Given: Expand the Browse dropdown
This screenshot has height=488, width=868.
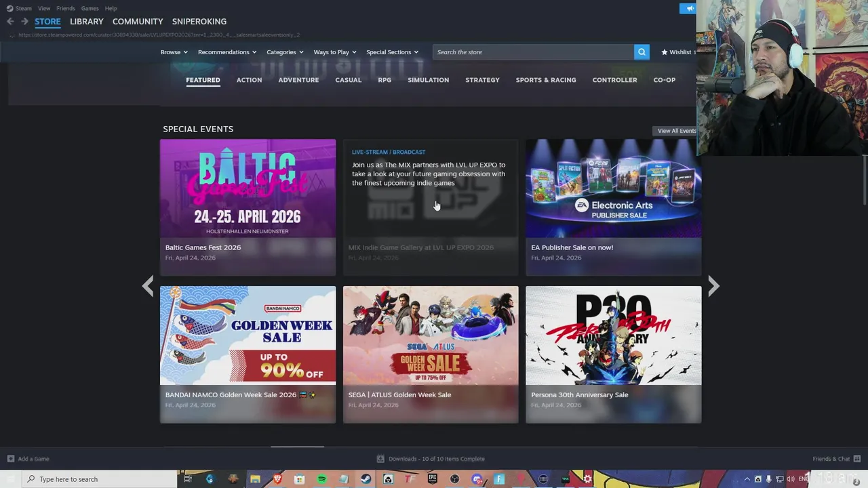Looking at the screenshot, I should 174,52.
